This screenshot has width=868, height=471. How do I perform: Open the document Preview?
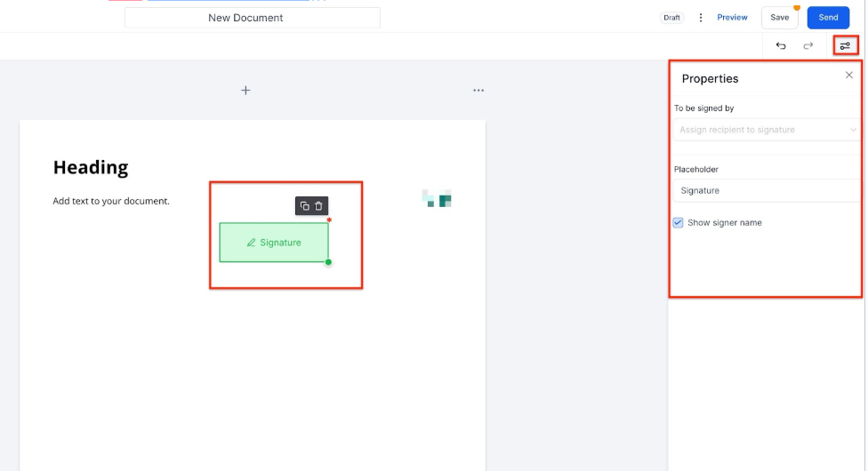(x=732, y=18)
